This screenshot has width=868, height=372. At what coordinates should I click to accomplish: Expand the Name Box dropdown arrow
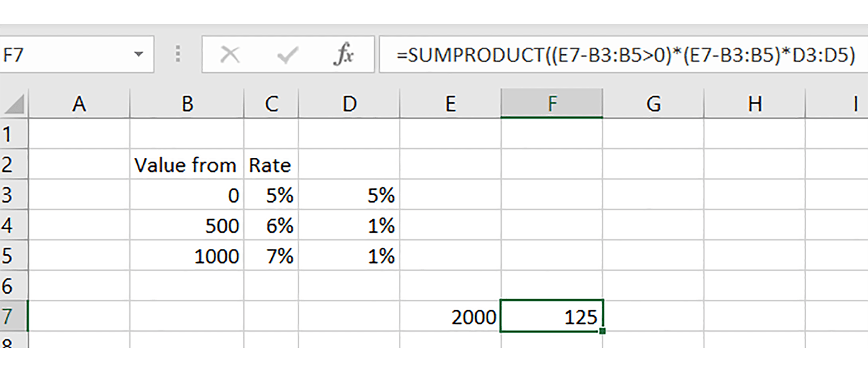click(x=139, y=54)
